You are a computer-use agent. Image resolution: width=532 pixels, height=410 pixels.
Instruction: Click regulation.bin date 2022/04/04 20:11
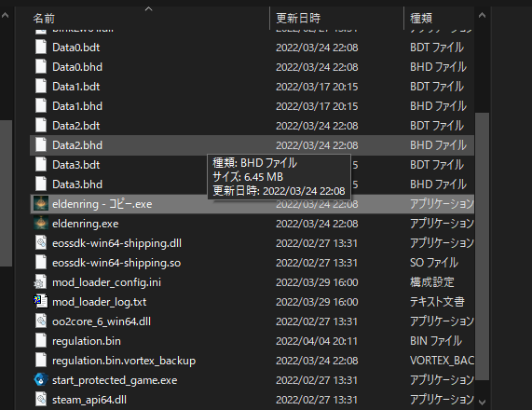[x=317, y=341]
